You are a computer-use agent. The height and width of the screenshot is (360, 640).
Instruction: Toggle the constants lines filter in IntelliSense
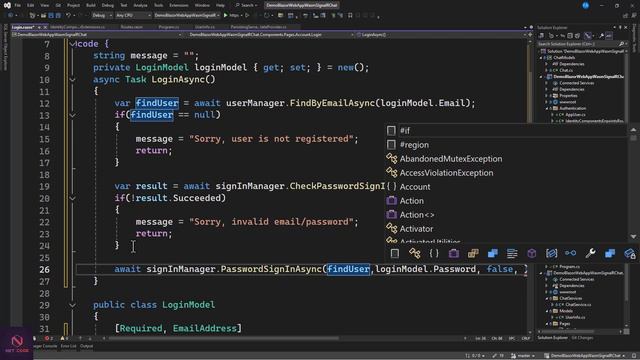point(512,253)
